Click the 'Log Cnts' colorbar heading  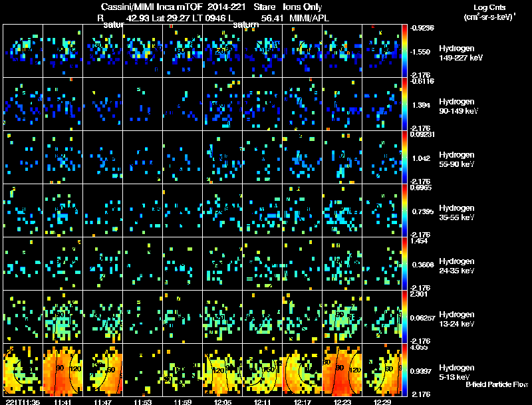(x=489, y=7)
